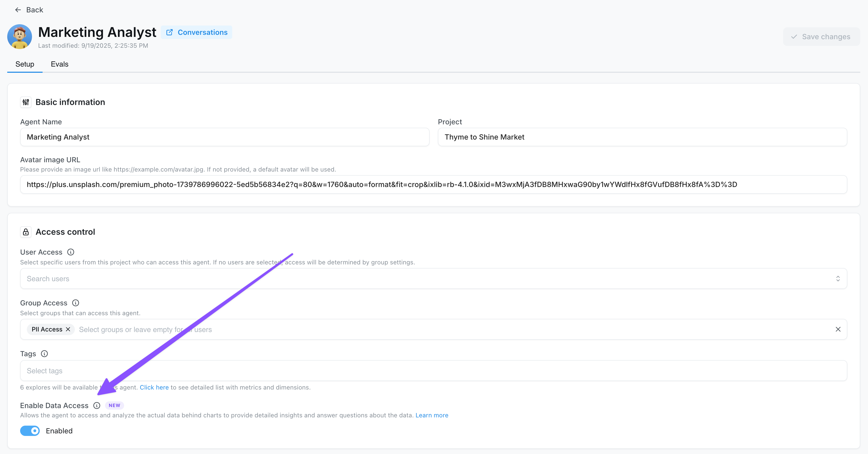Click the Enable Data Access info icon
This screenshot has height=454, width=868.
[97, 406]
